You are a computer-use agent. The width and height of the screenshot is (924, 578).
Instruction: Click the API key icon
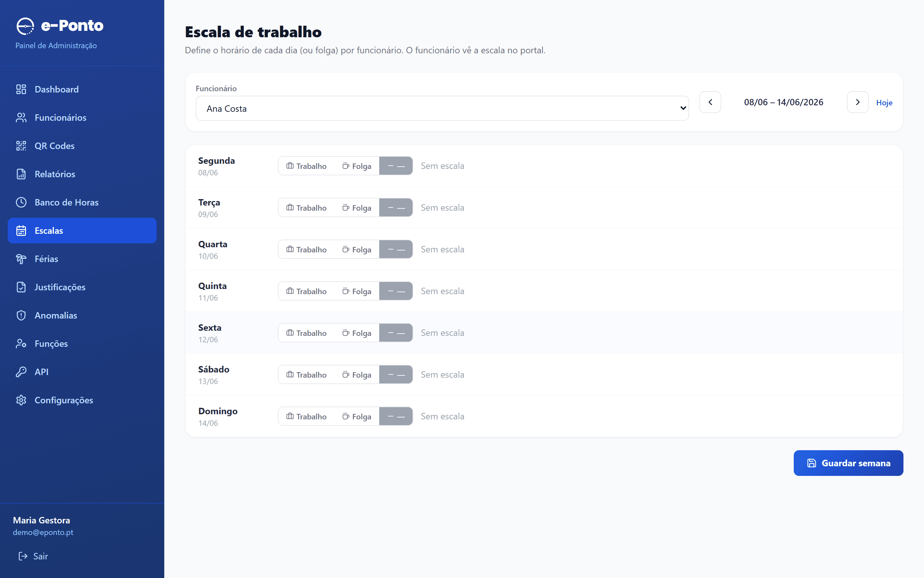pyautogui.click(x=21, y=372)
